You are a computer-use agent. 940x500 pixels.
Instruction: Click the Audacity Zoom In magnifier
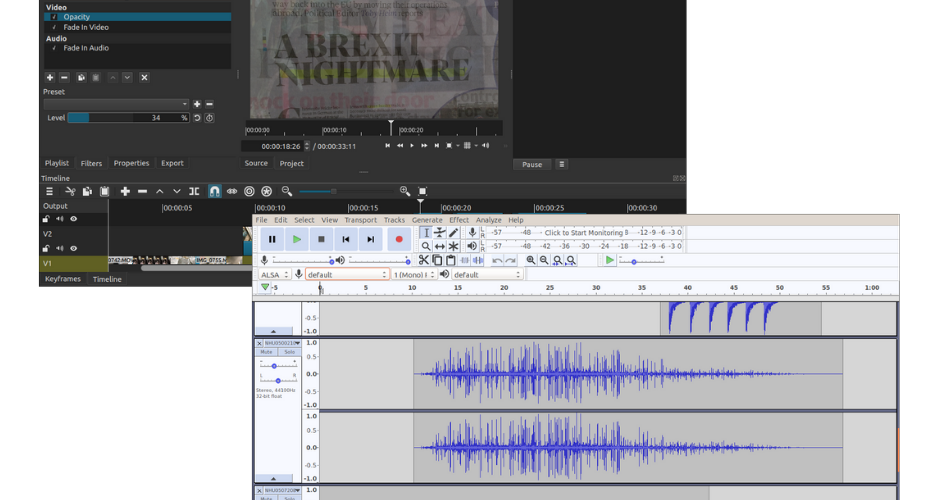click(531, 260)
